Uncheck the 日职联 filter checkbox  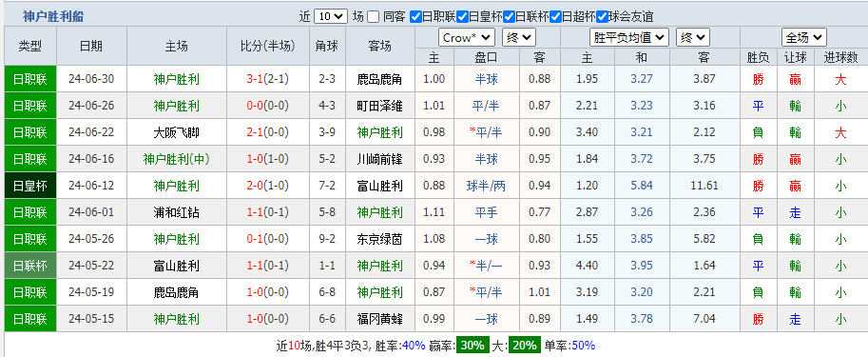coord(415,16)
